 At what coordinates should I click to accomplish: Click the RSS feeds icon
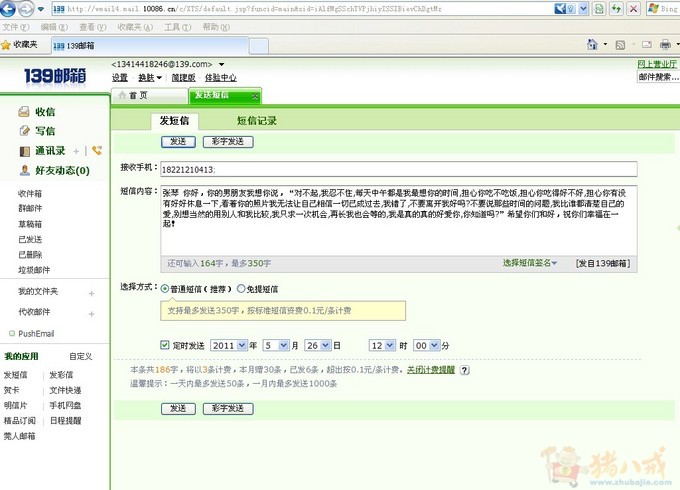point(620,45)
